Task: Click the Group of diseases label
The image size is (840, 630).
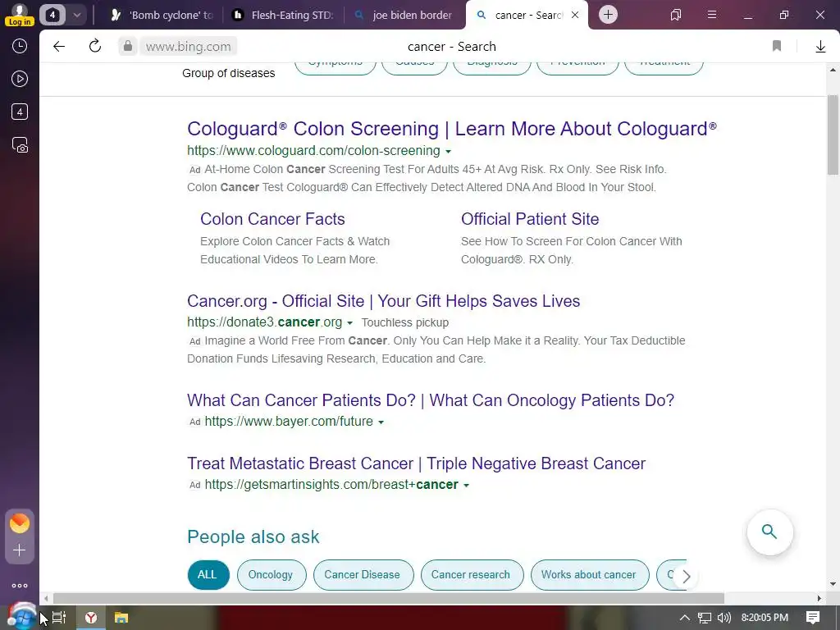Action: 228,73
